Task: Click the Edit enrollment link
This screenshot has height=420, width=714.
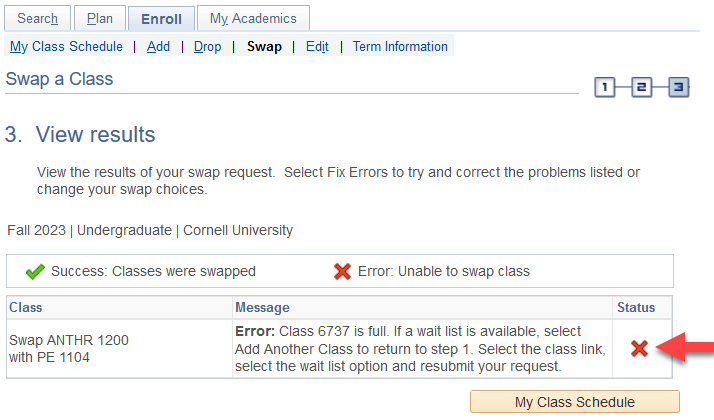Action: 317,46
